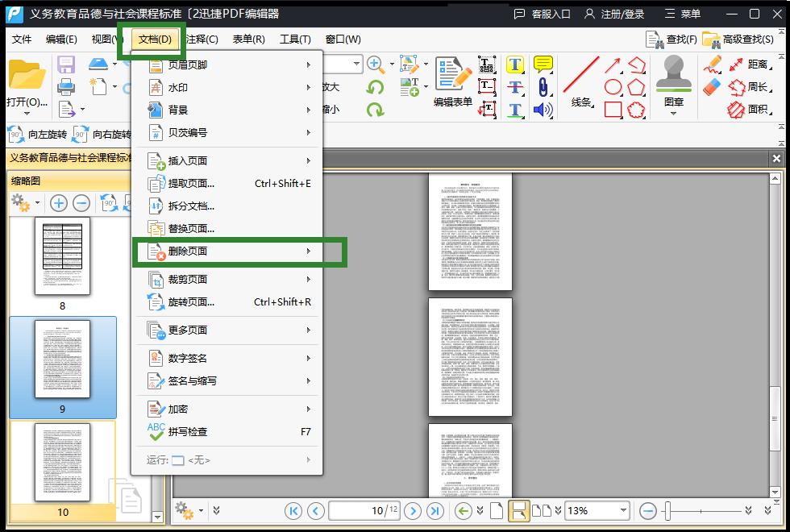Screen dimensions: 790x532
Task: Click Advanced Search (高级查找) button
Action: (x=738, y=39)
